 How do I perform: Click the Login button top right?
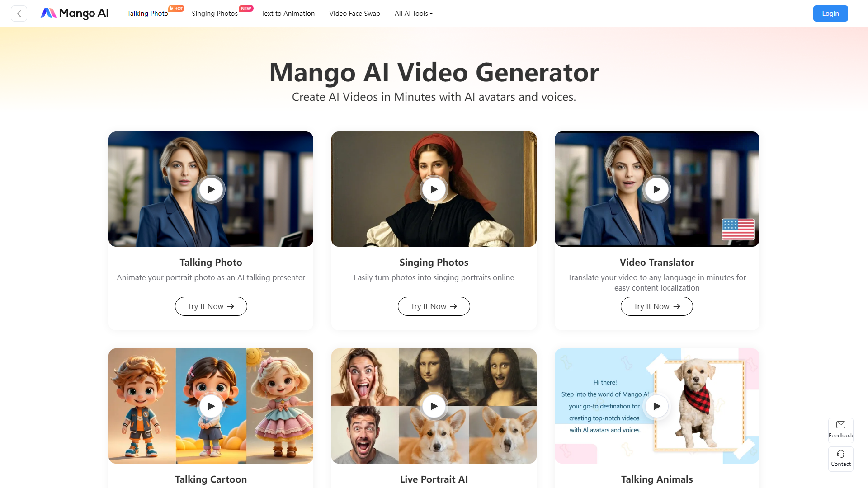coord(830,13)
